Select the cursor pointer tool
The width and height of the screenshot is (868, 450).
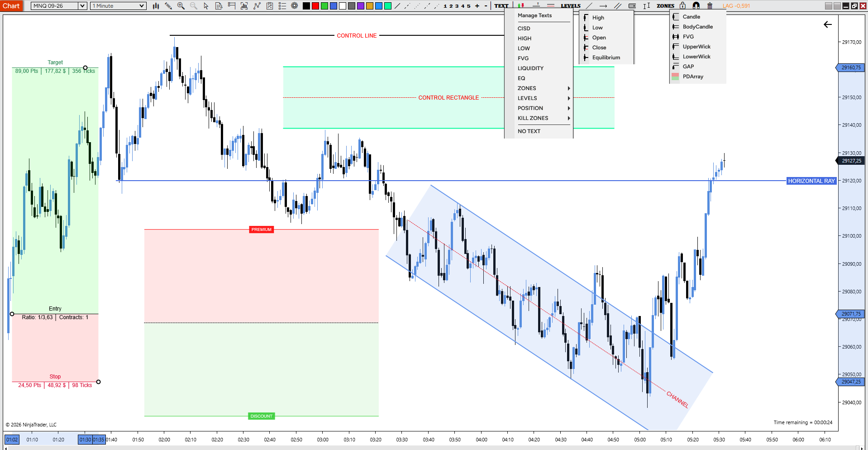pyautogui.click(x=206, y=6)
